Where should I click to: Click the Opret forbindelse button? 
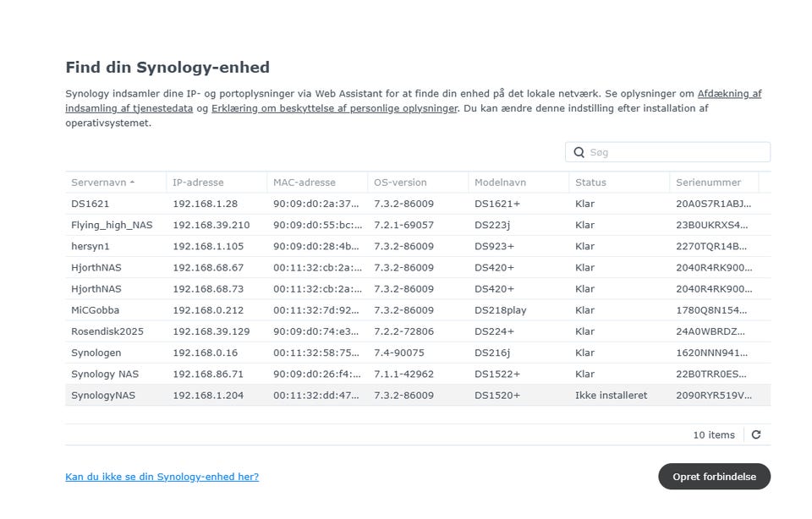714,477
